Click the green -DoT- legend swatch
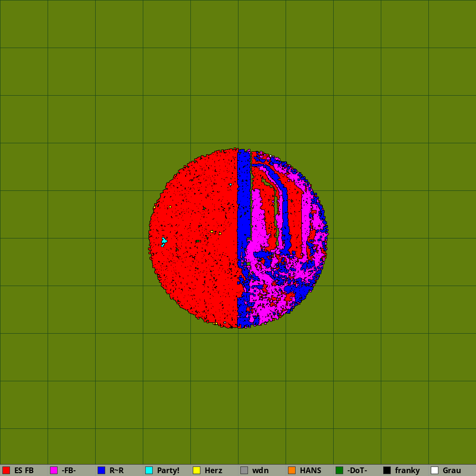476x476 pixels. point(339,470)
